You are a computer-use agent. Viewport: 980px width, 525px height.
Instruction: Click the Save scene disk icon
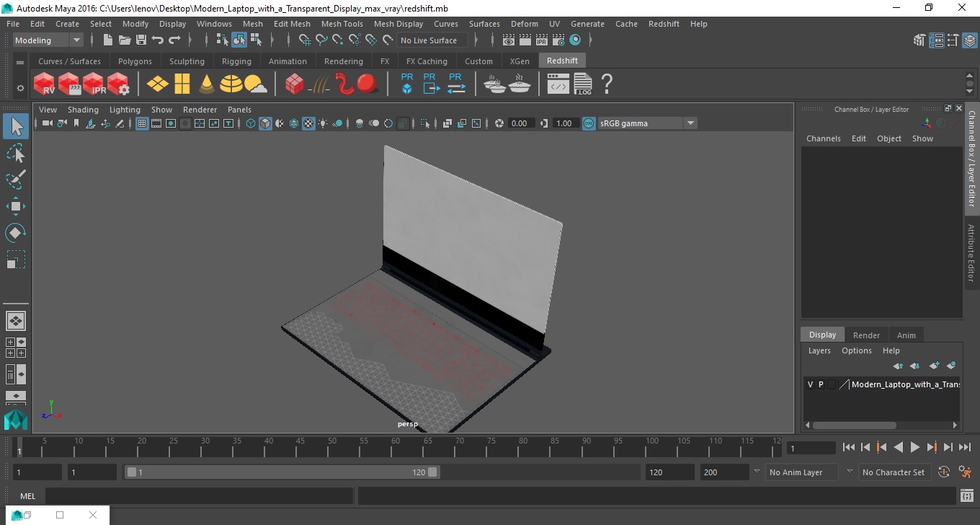coord(141,40)
